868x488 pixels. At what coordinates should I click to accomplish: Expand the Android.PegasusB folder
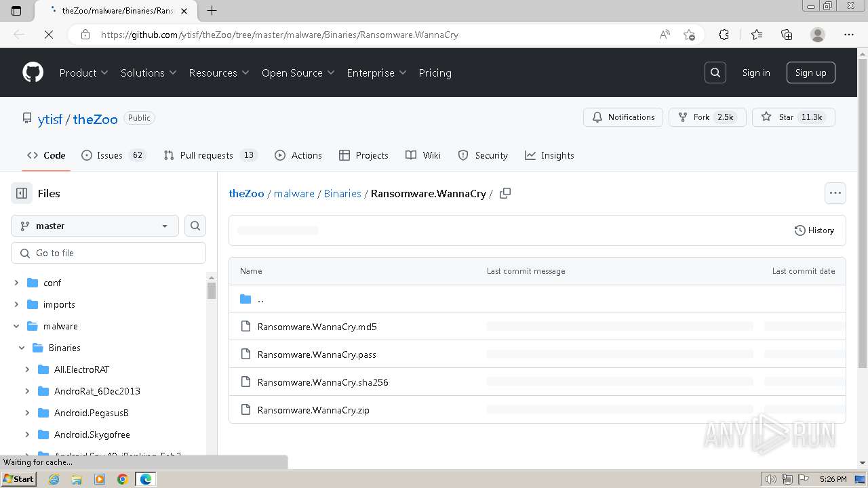pyautogui.click(x=27, y=413)
